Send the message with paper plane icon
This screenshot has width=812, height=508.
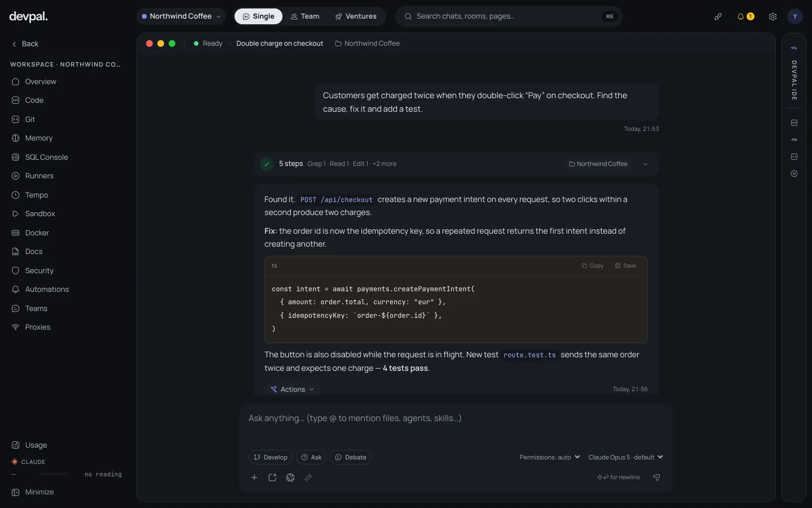[x=656, y=478]
